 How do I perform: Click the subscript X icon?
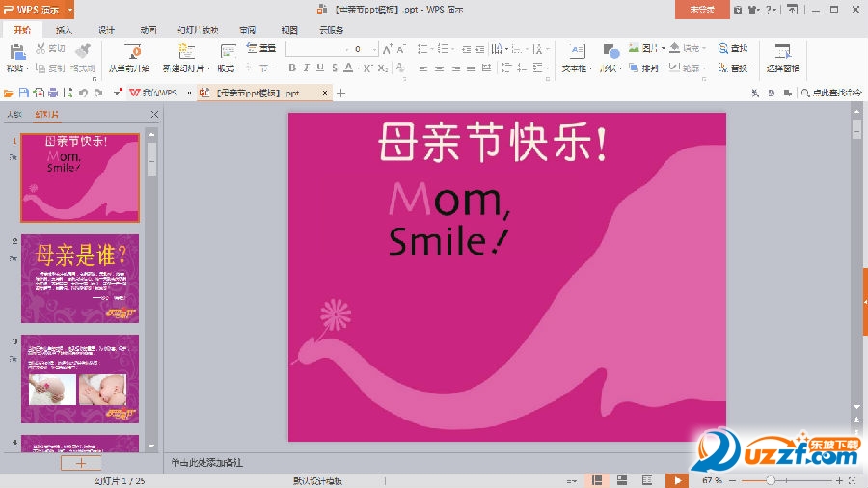pyautogui.click(x=383, y=68)
